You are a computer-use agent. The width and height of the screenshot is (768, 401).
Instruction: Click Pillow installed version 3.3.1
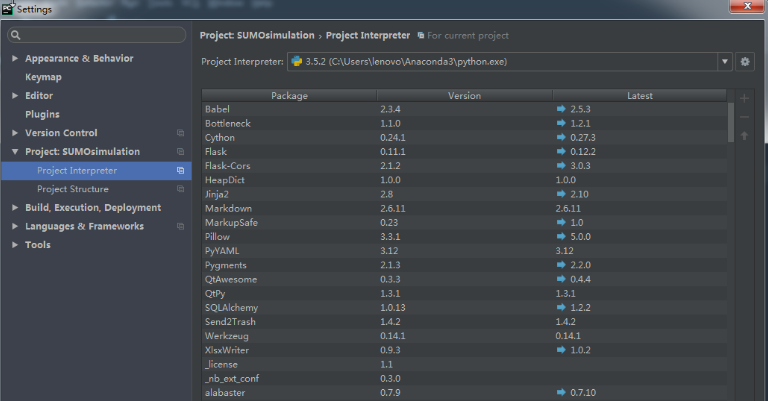pos(390,236)
